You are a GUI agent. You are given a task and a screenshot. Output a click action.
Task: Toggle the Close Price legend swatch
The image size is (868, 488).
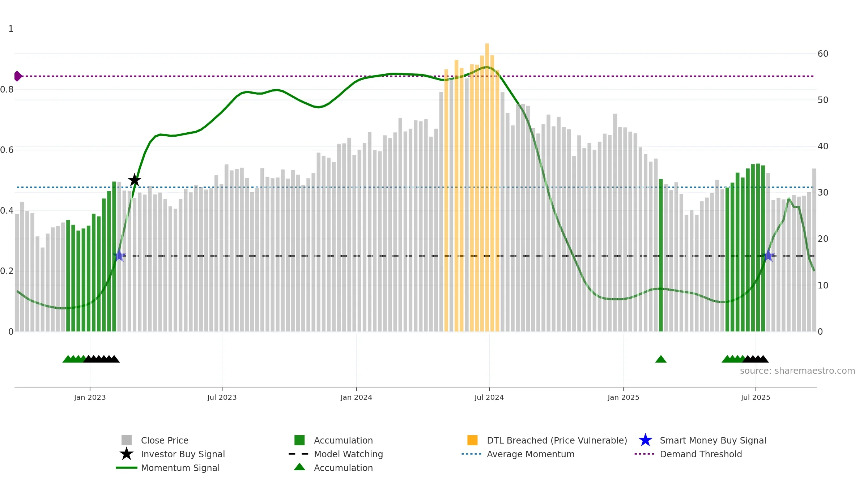(x=127, y=440)
